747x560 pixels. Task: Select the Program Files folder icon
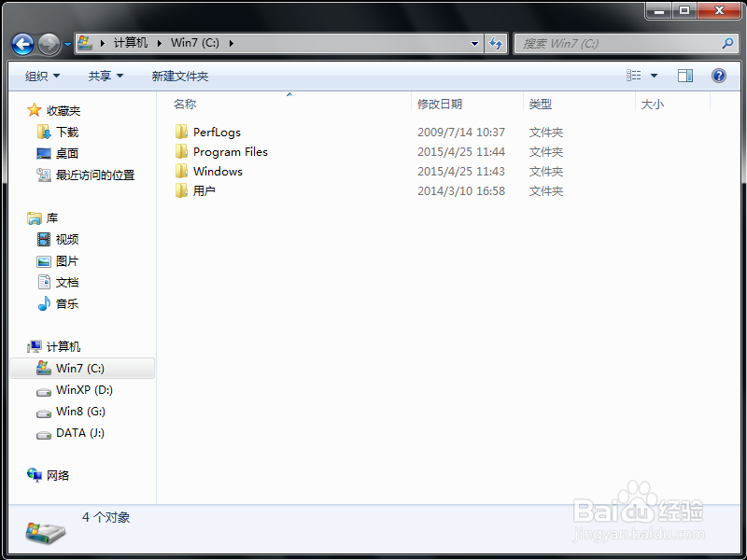(181, 151)
